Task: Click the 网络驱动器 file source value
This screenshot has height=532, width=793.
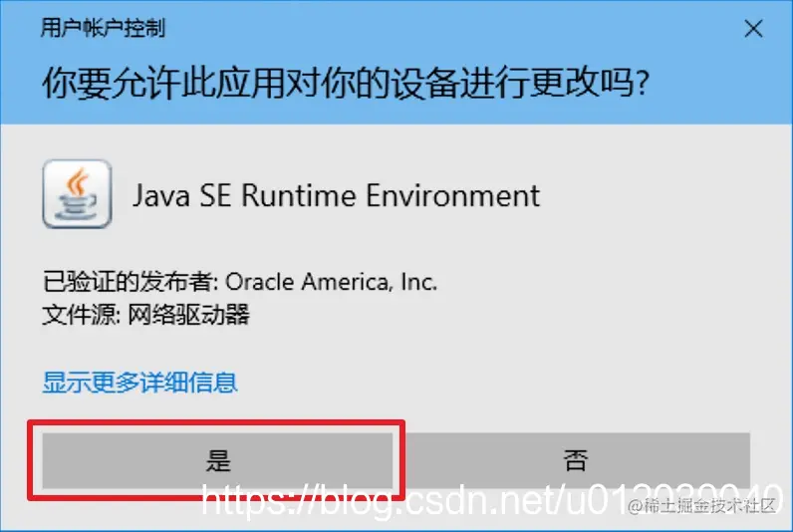Action: [x=188, y=315]
